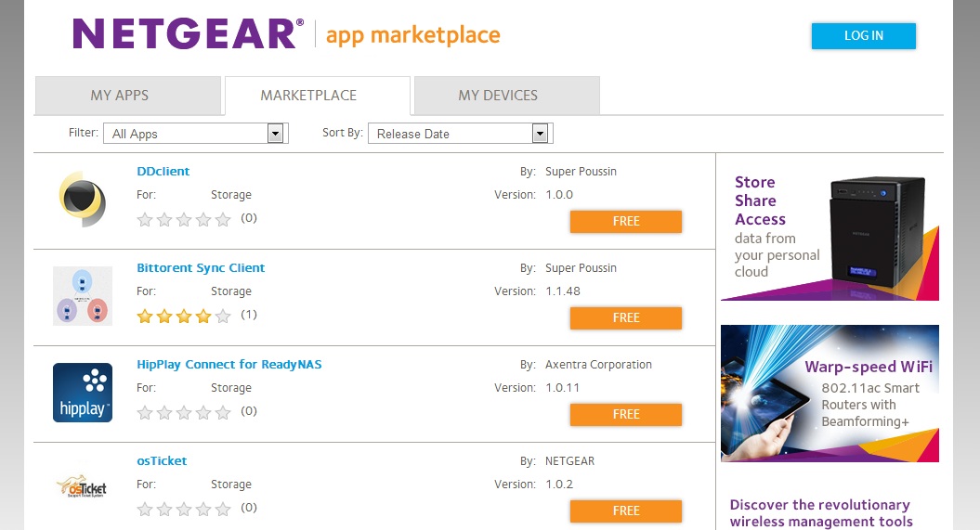Click version 1.0.0 text for DDclient
The image size is (980, 530).
(559, 194)
